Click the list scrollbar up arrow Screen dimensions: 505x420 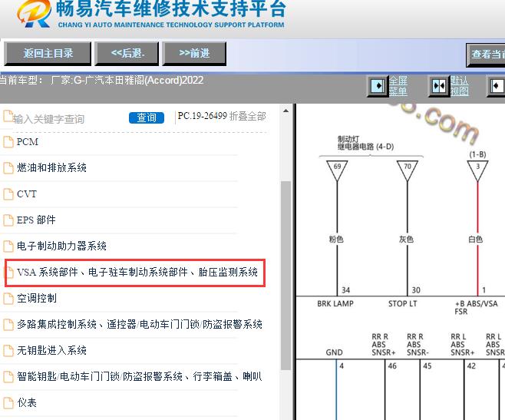pos(286,111)
